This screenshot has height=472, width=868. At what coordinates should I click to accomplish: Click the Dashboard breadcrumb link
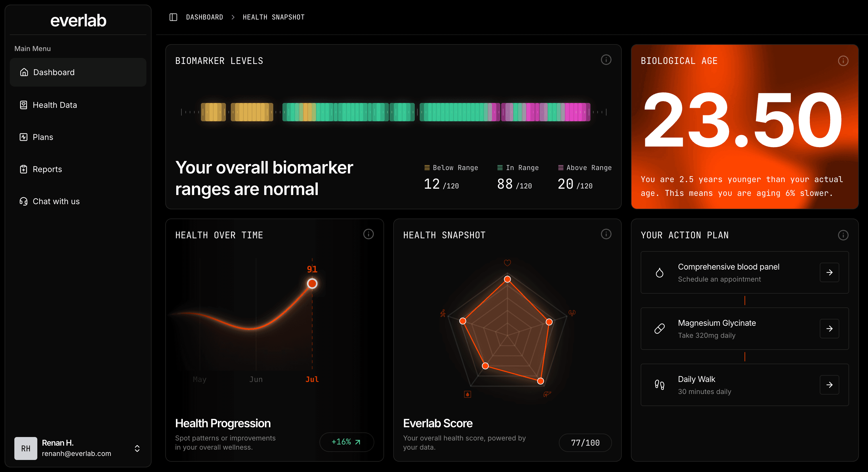coord(204,17)
